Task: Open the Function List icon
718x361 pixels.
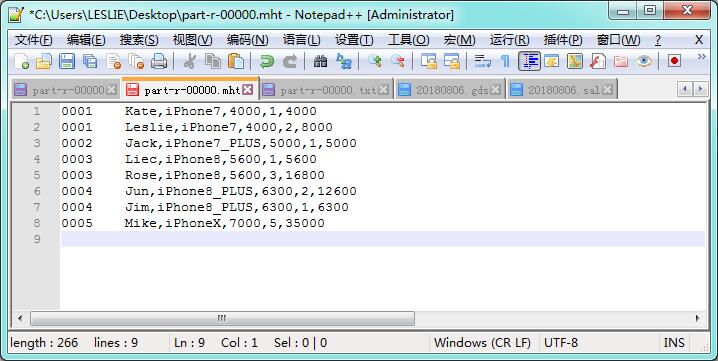Action: 598,61
